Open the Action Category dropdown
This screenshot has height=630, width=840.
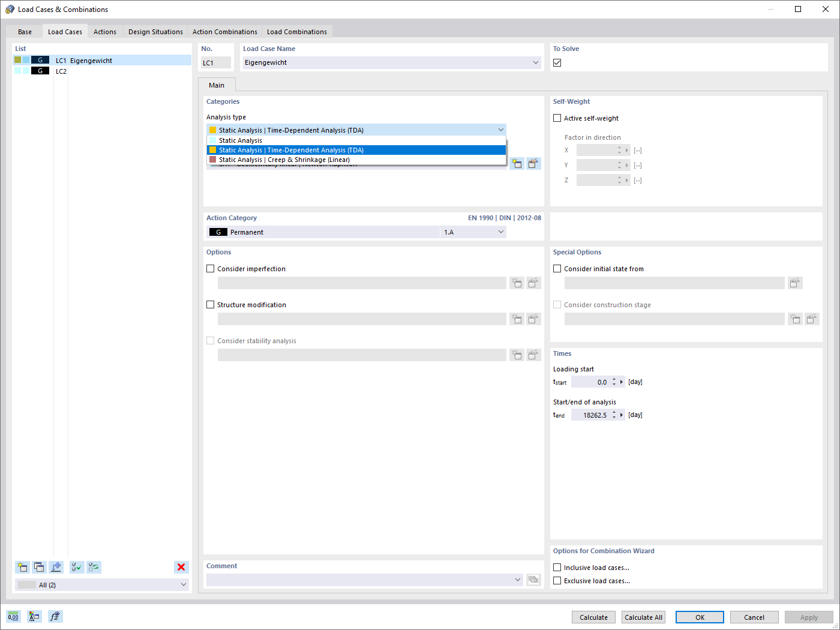point(502,232)
